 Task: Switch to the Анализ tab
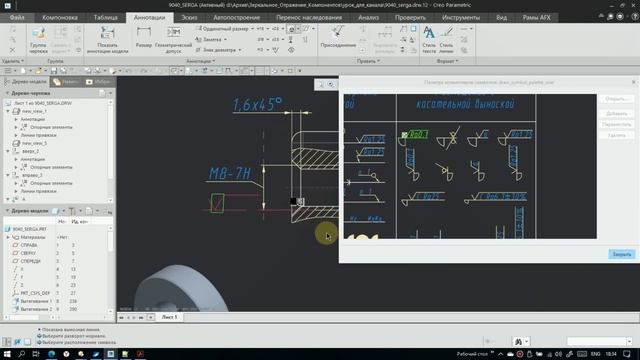pyautogui.click(x=368, y=18)
